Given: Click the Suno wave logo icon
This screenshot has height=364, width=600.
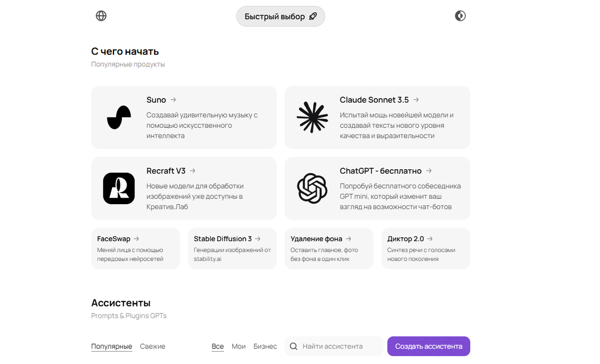Looking at the screenshot, I should point(119,118).
